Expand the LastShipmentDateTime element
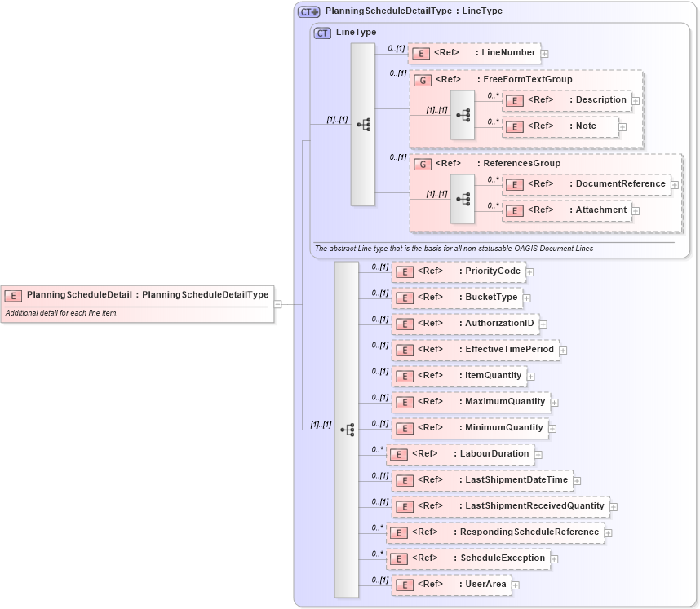Screen dimensions: 700x609 click(577, 480)
